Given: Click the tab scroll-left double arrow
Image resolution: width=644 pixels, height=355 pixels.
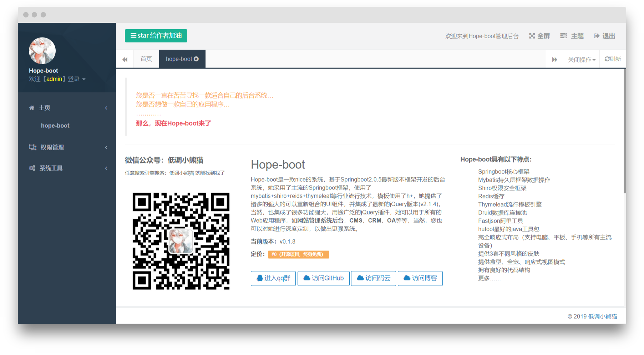Looking at the screenshot, I should click(125, 59).
